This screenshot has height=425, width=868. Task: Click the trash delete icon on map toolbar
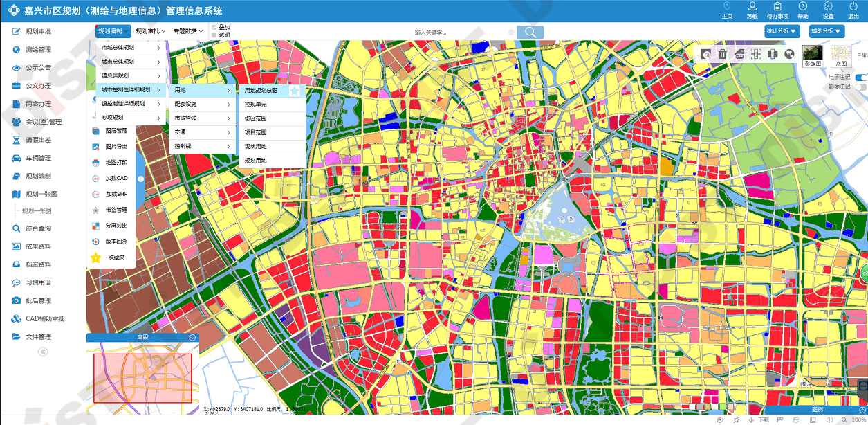(x=722, y=54)
